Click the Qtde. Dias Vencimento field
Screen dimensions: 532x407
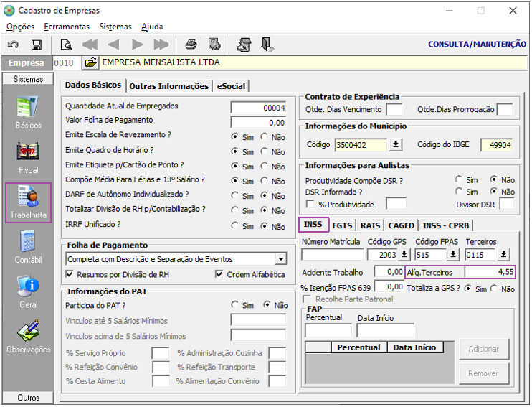pos(394,110)
